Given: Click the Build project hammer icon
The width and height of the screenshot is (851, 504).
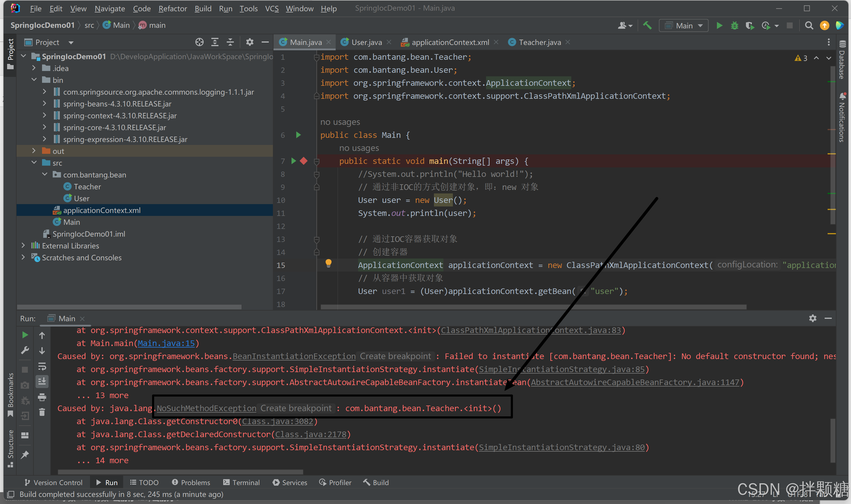Looking at the screenshot, I should 647,25.
